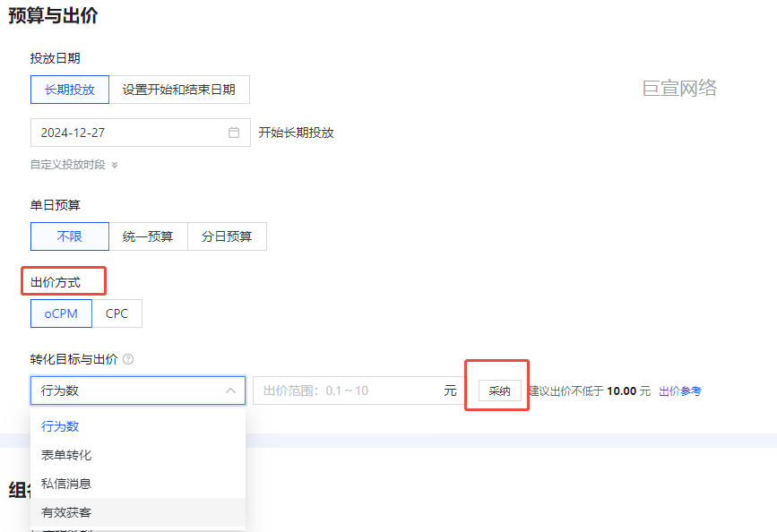Image resolution: width=777 pixels, height=532 pixels.
Task: Click the 预算与出价 heading
Action: pyautogui.click(x=53, y=15)
